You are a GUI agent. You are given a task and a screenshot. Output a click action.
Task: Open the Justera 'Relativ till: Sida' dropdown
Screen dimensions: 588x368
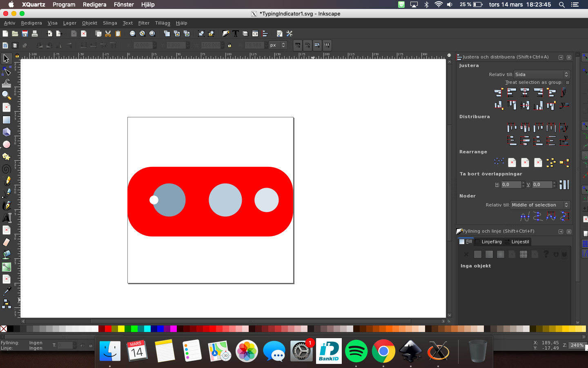(x=541, y=74)
